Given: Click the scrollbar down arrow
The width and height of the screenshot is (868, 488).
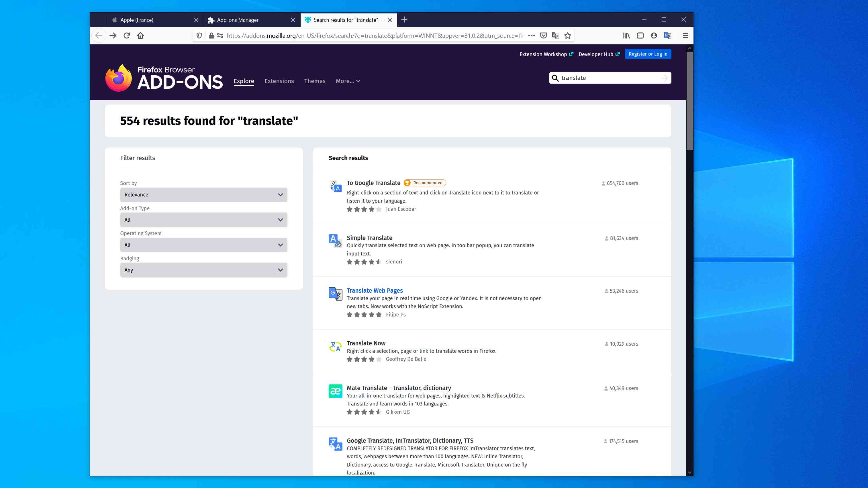Looking at the screenshot, I should (690, 473).
